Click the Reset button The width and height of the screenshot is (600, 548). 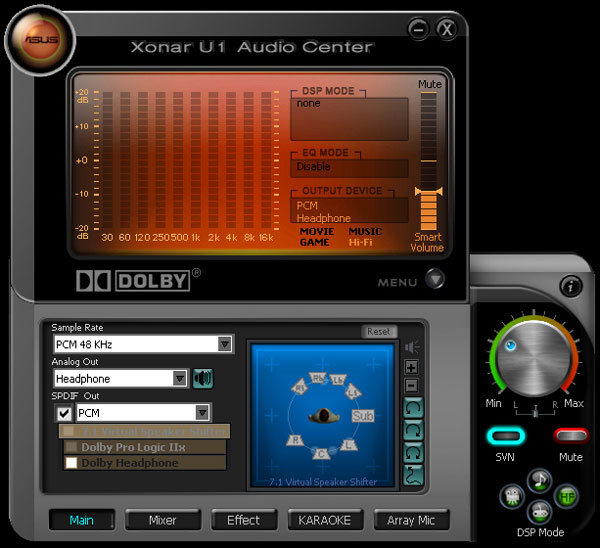coord(379,331)
